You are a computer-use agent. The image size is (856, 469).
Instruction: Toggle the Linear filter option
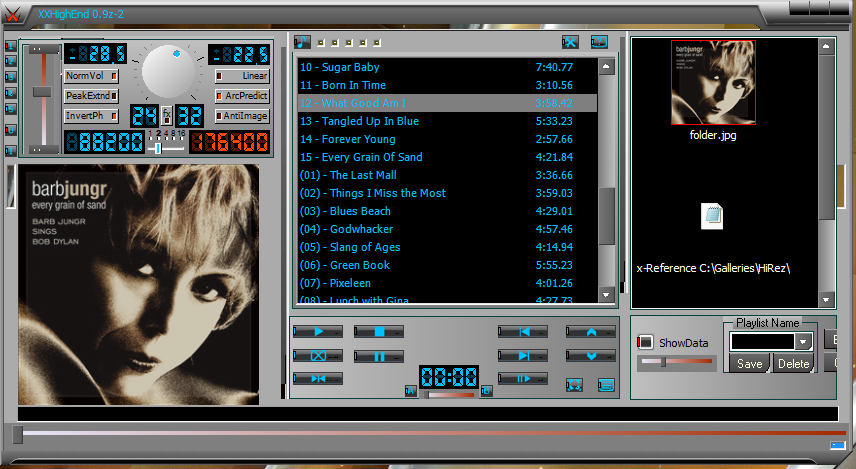click(242, 76)
